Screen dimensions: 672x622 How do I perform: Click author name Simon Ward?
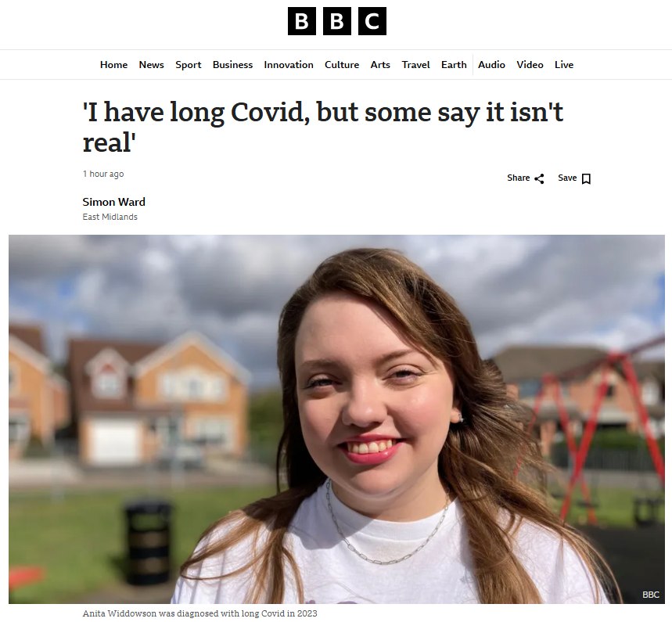(114, 202)
